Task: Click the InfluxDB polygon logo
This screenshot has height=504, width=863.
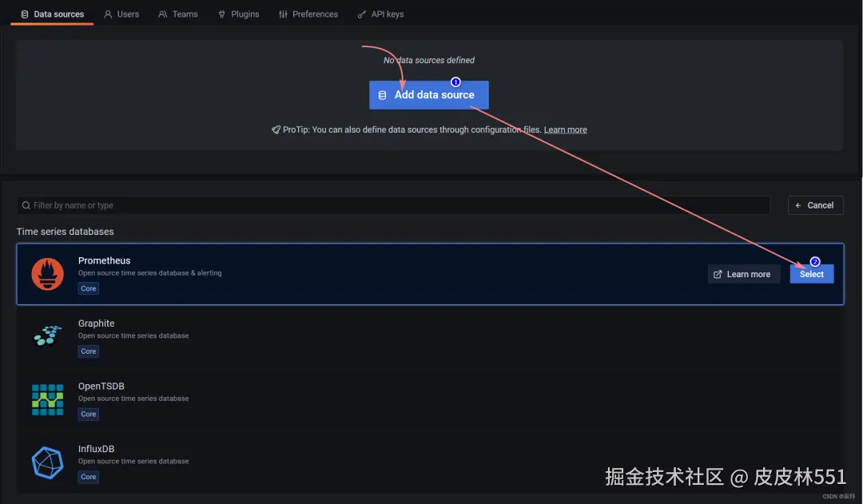Action: click(47, 462)
